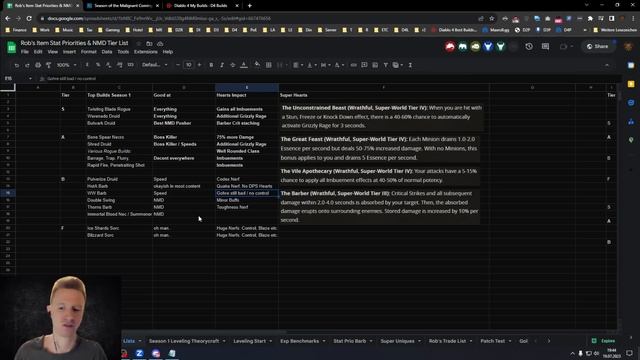Open version history clock icon
The image size is (640, 360).
click(x=529, y=47)
